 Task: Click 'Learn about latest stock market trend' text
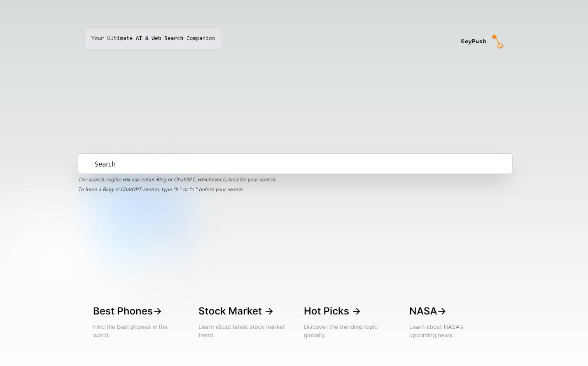(x=241, y=331)
